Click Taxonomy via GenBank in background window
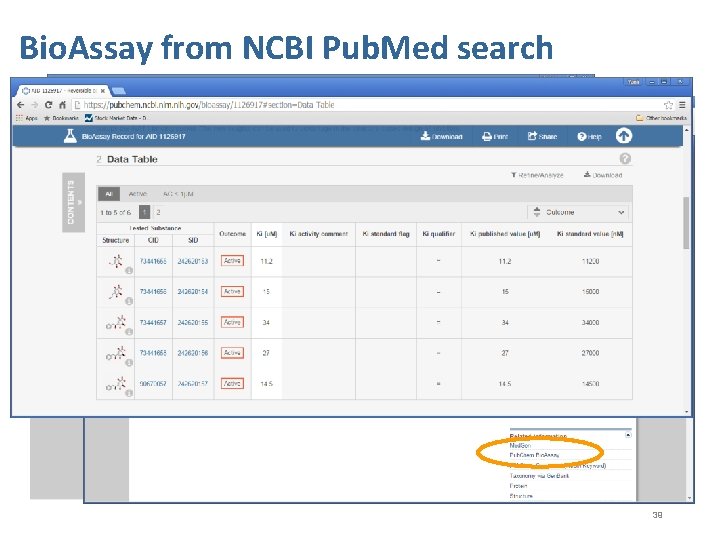720x540 pixels. click(539, 476)
